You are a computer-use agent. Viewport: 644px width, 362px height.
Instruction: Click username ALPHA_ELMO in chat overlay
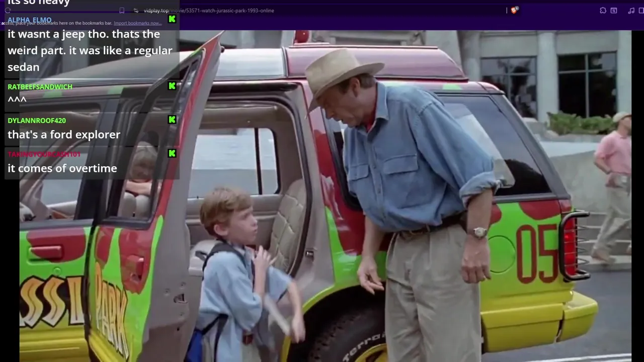[29, 20]
